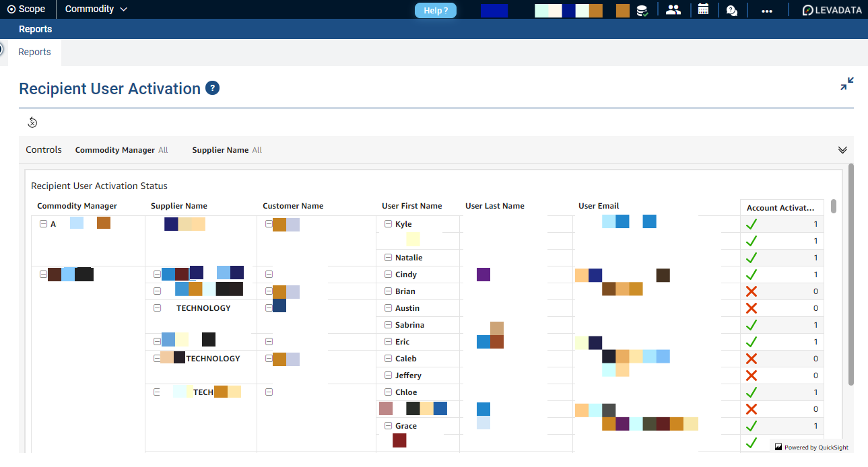
Task: Open the database status icon
Action: [x=642, y=10]
